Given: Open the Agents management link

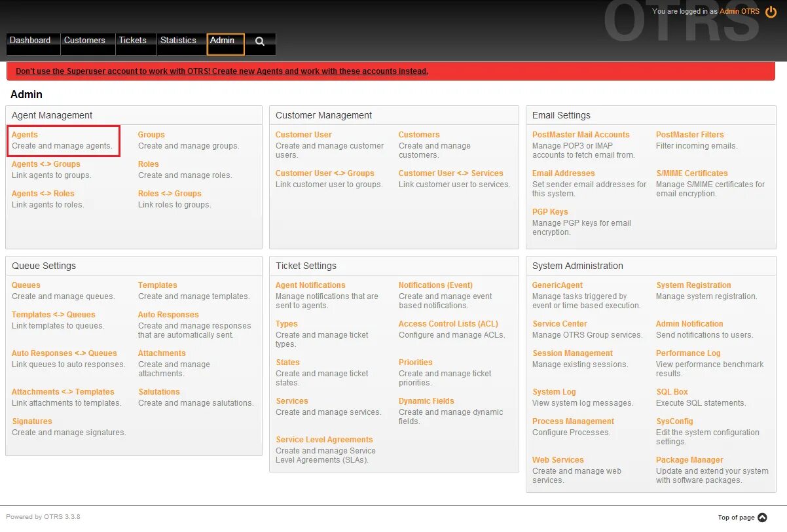Looking at the screenshot, I should (x=25, y=135).
